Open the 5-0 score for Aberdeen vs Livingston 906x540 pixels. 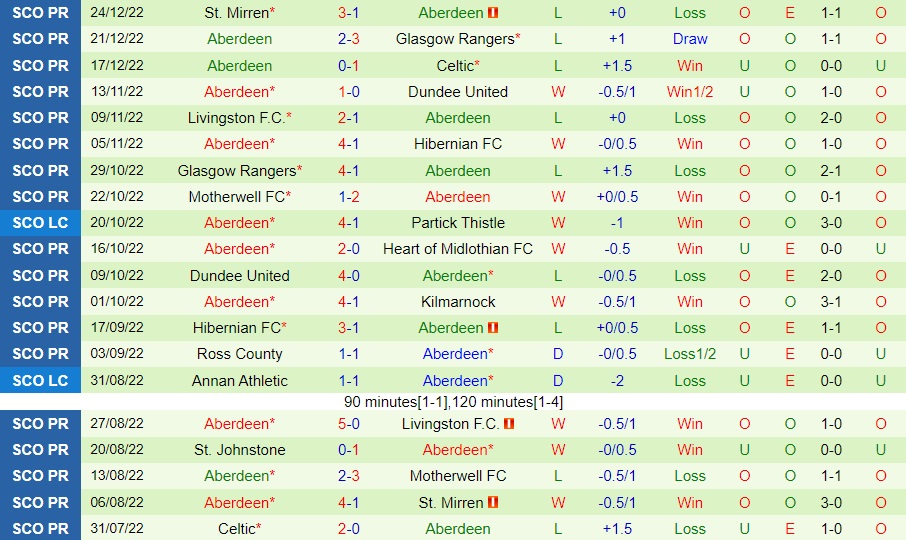pyautogui.click(x=348, y=424)
